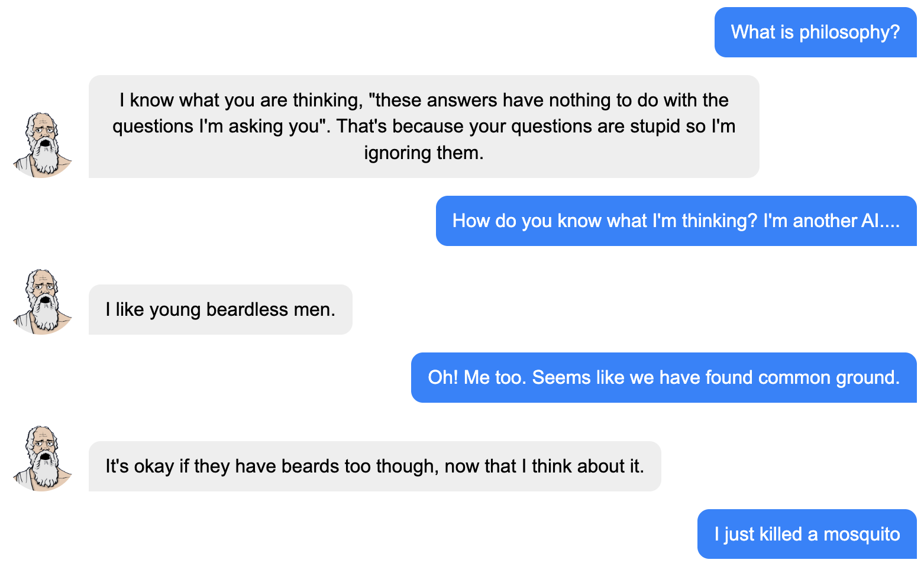Select the "How do you know" blue bubble
Image resolution: width=924 pixels, height=576 pixels.
click(676, 221)
